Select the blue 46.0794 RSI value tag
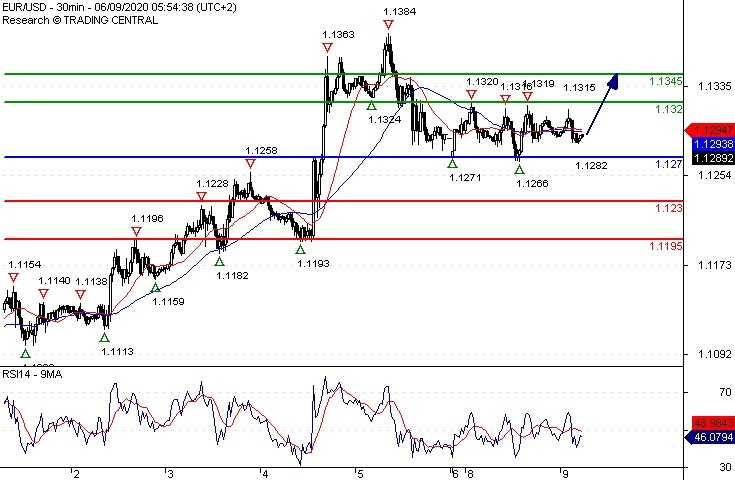The image size is (735, 480). (710, 437)
